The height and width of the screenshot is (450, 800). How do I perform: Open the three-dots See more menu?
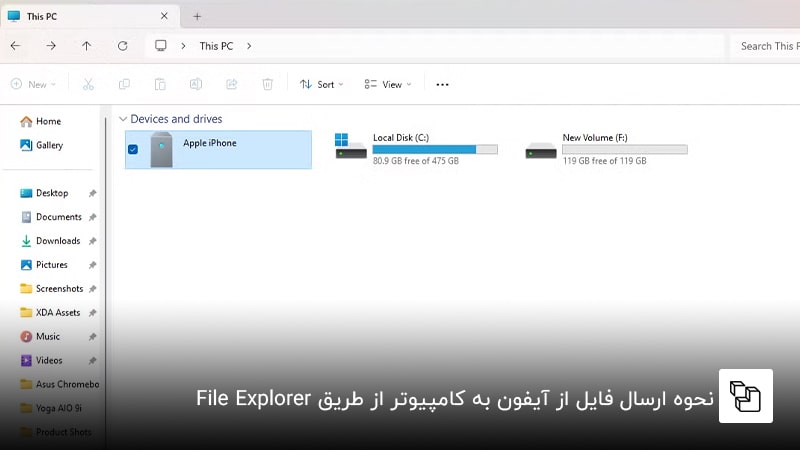442,84
